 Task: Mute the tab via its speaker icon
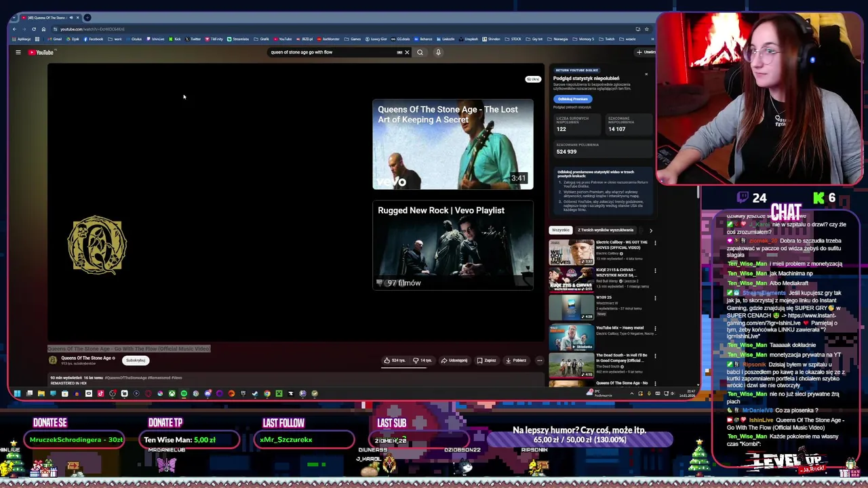point(71,18)
